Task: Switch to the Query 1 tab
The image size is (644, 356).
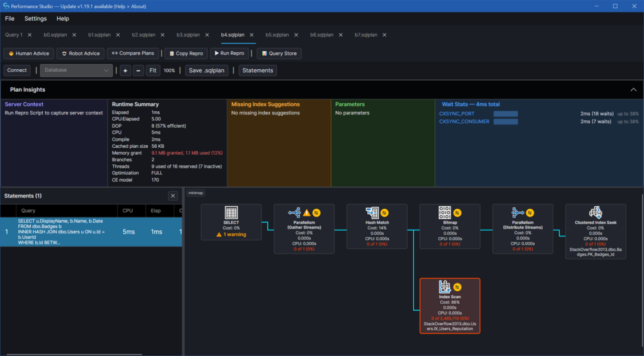Action: pyautogui.click(x=14, y=35)
